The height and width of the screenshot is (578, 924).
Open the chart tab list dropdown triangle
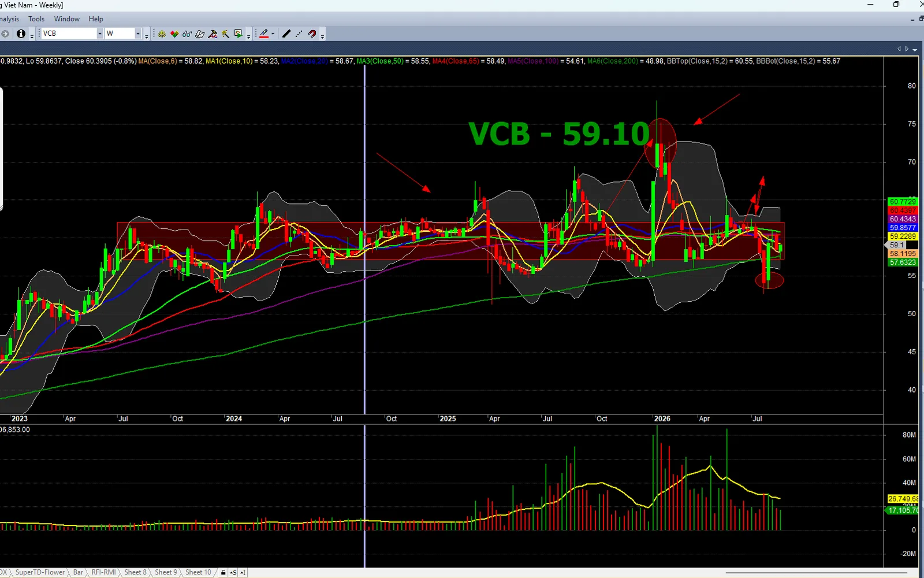[x=915, y=49]
